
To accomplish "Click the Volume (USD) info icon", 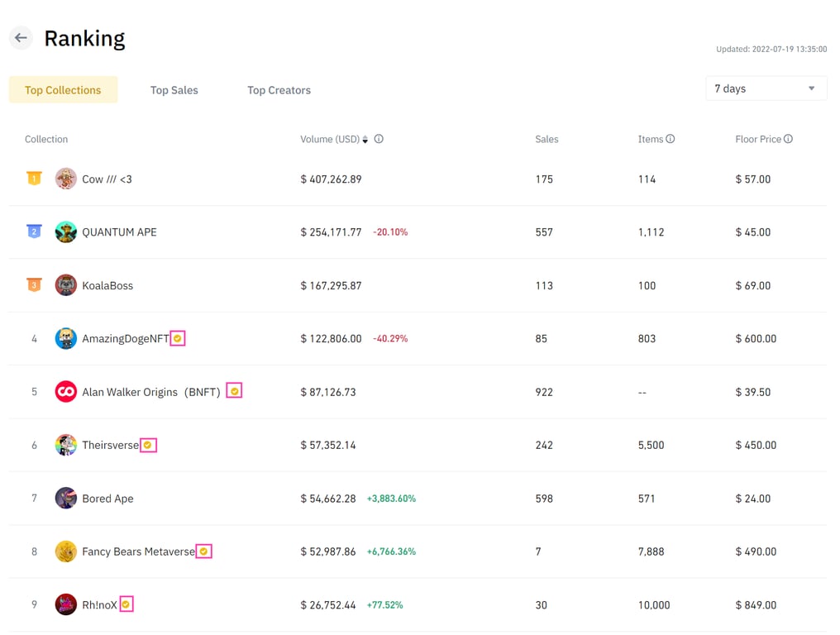I will (x=378, y=139).
